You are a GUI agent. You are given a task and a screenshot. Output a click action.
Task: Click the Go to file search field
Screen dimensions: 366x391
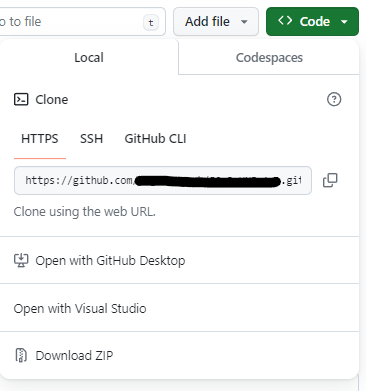(82, 22)
